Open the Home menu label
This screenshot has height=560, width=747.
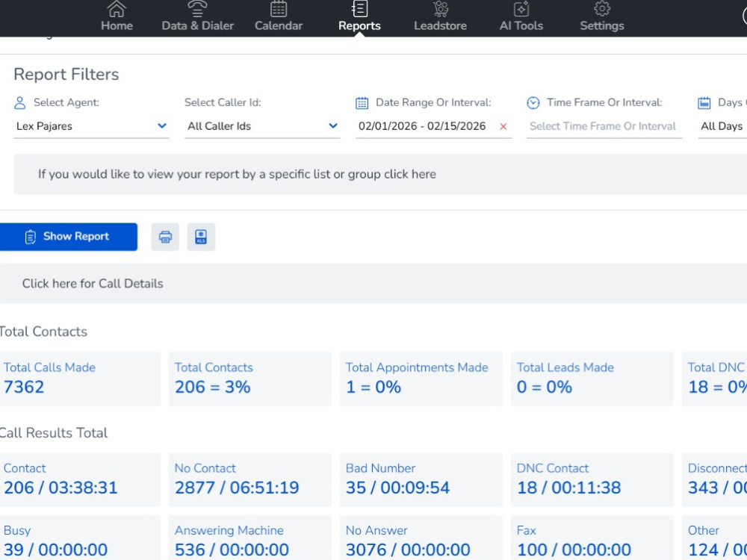[117, 25]
